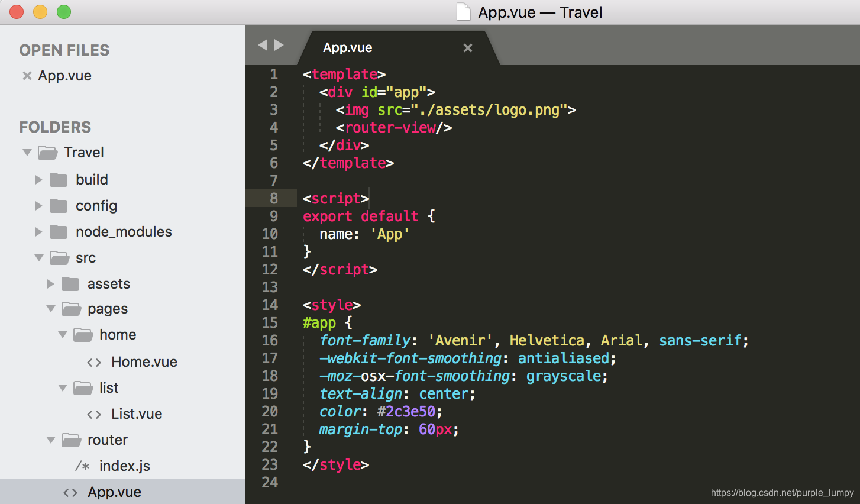Click the Travel folder icon

coord(48,153)
